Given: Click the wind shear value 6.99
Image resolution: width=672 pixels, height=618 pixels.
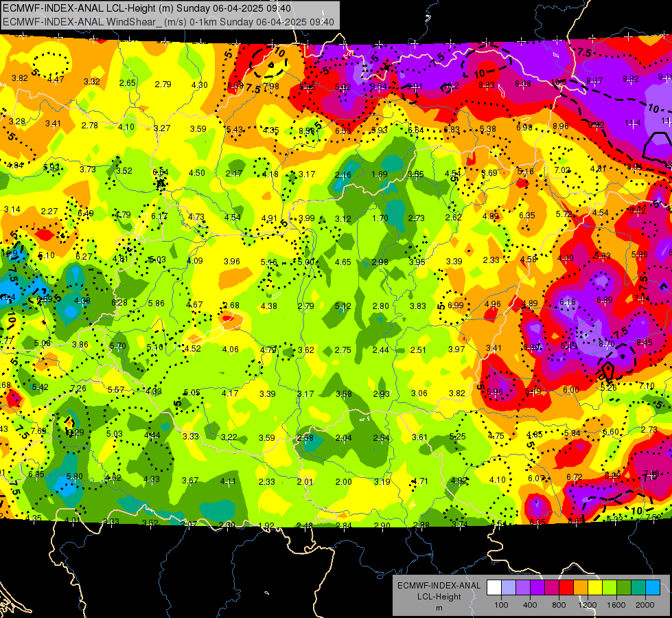Looking at the screenshot, I should tap(456, 305).
